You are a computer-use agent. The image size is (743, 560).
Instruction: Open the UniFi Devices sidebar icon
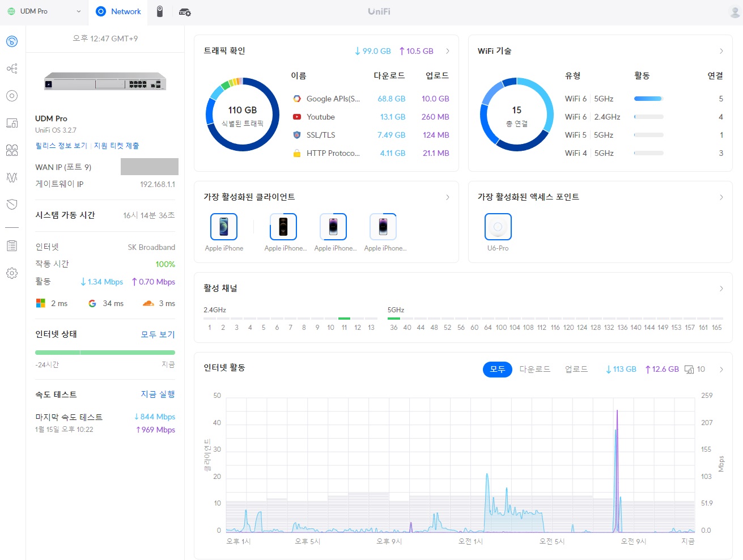(x=12, y=96)
